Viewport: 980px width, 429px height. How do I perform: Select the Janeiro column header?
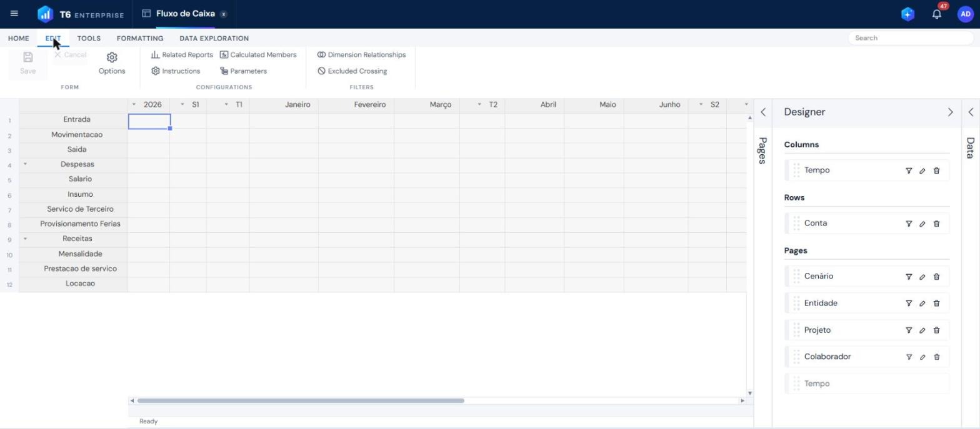pyautogui.click(x=284, y=105)
